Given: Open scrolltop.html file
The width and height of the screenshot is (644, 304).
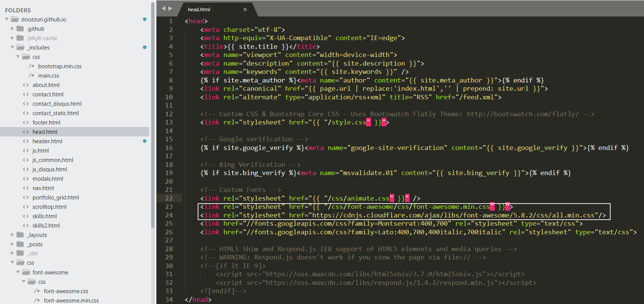Looking at the screenshot, I should pos(49,207).
